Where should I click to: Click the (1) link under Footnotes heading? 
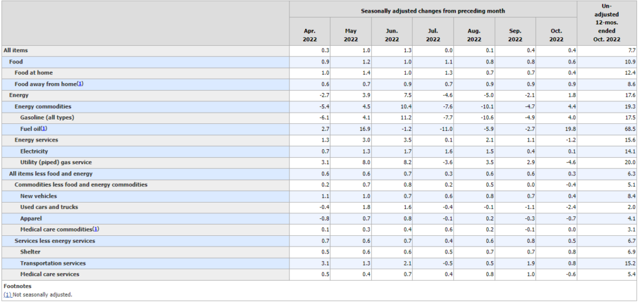(7, 294)
